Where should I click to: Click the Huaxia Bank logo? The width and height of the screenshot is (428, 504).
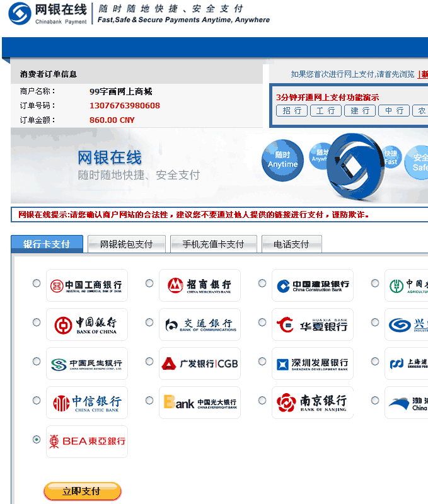pyautogui.click(x=312, y=325)
